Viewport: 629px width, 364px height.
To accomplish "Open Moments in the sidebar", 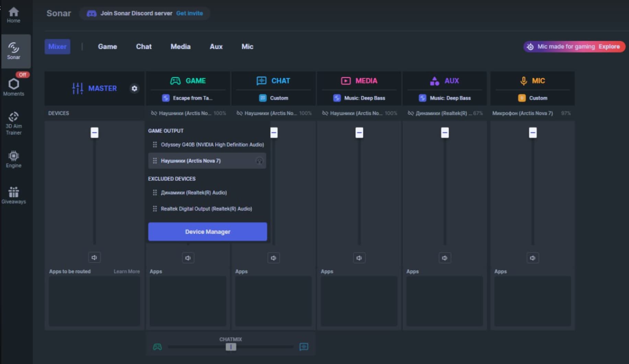I will (x=13, y=87).
